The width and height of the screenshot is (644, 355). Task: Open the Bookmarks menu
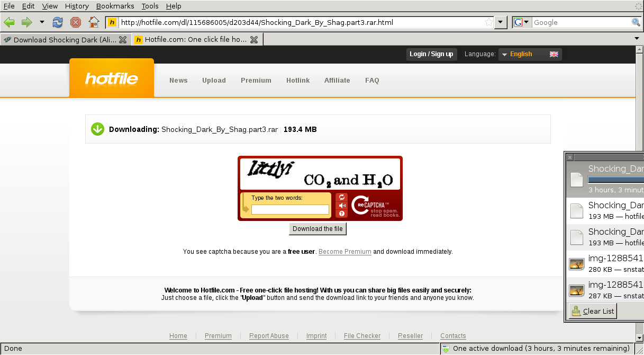pyautogui.click(x=115, y=6)
